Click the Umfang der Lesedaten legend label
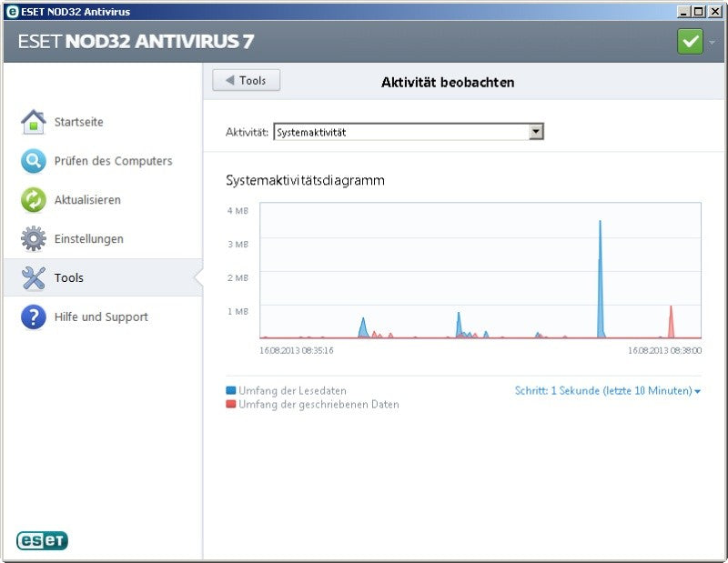Image resolution: width=728 pixels, height=563 pixels. pos(292,391)
